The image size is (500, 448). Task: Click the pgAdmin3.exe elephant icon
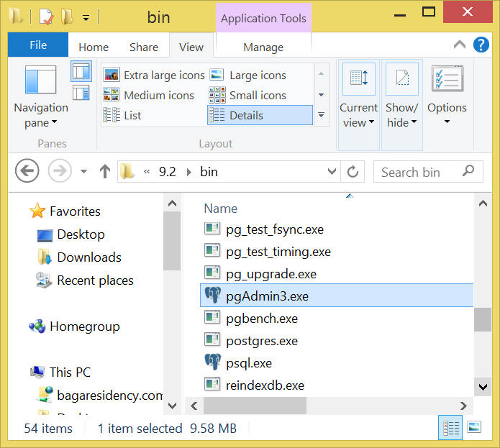[212, 295]
